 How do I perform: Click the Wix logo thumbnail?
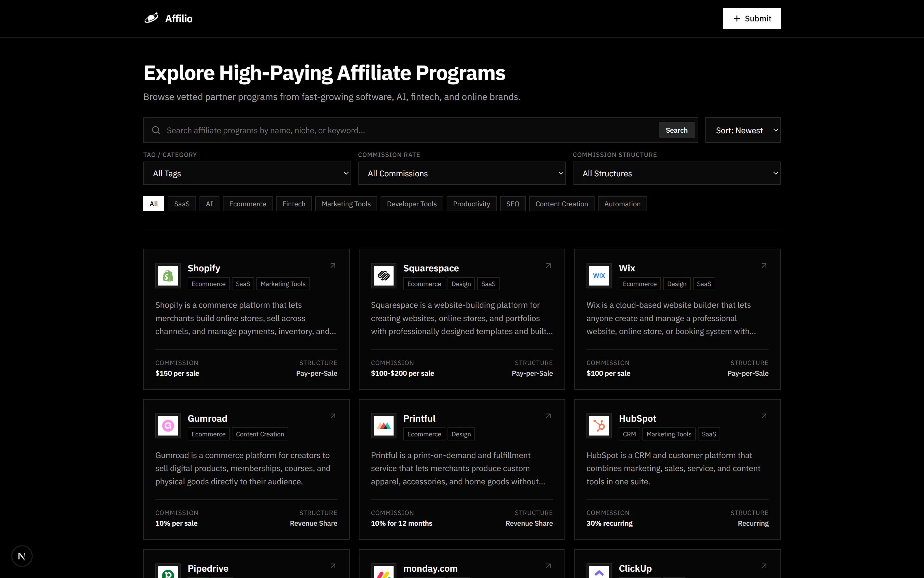[x=599, y=276]
